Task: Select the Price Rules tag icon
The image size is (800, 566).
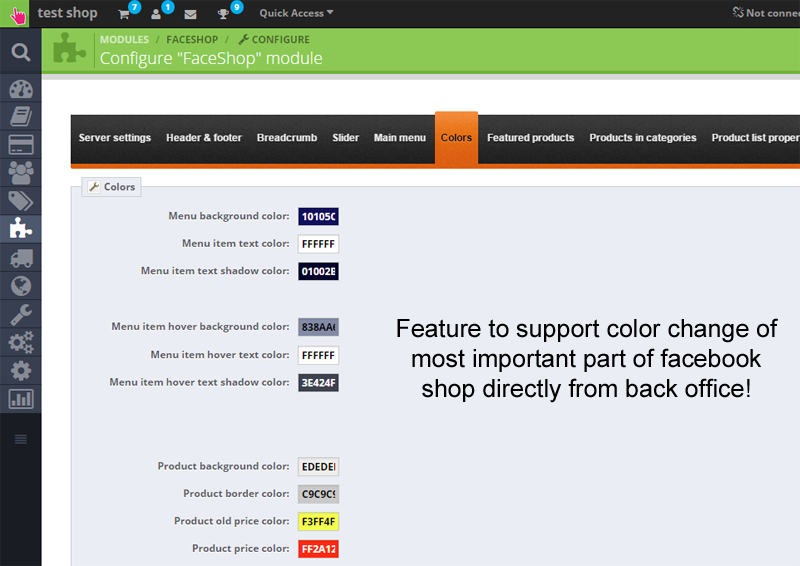Action: pyautogui.click(x=20, y=200)
